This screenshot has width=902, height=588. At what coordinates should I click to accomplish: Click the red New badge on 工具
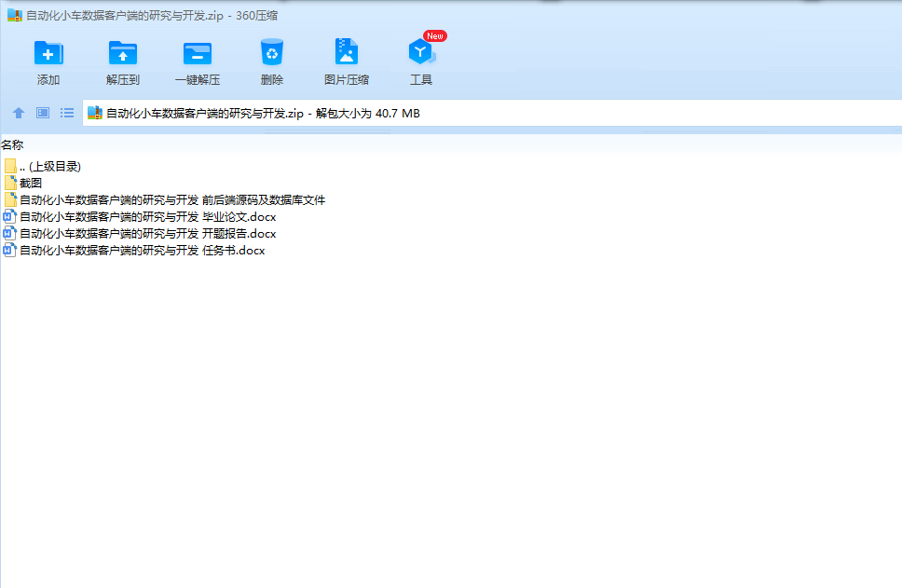click(x=435, y=35)
